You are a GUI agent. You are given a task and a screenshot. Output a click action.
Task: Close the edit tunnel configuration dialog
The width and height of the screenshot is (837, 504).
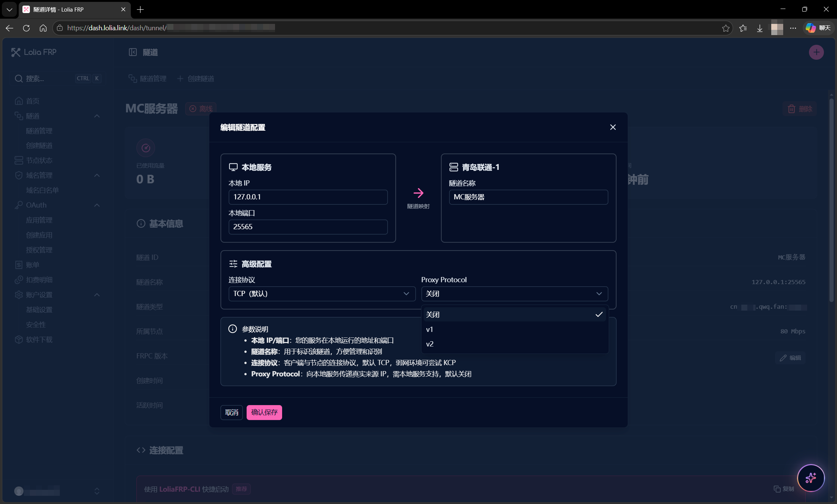tap(613, 127)
